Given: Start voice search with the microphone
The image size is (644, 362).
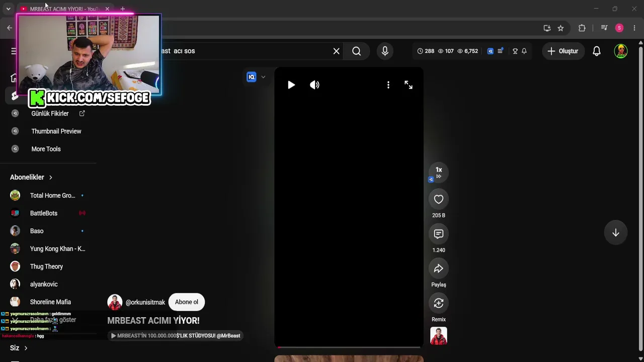Looking at the screenshot, I should [385, 51].
